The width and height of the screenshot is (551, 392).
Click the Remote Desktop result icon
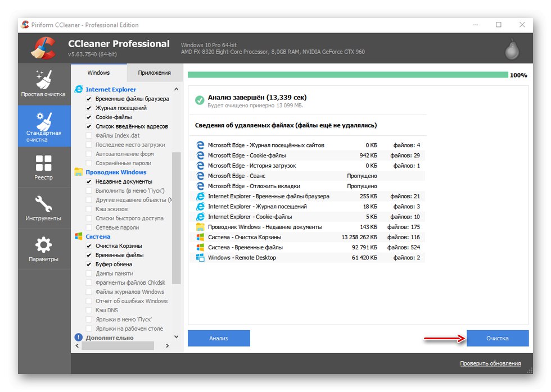(x=200, y=257)
